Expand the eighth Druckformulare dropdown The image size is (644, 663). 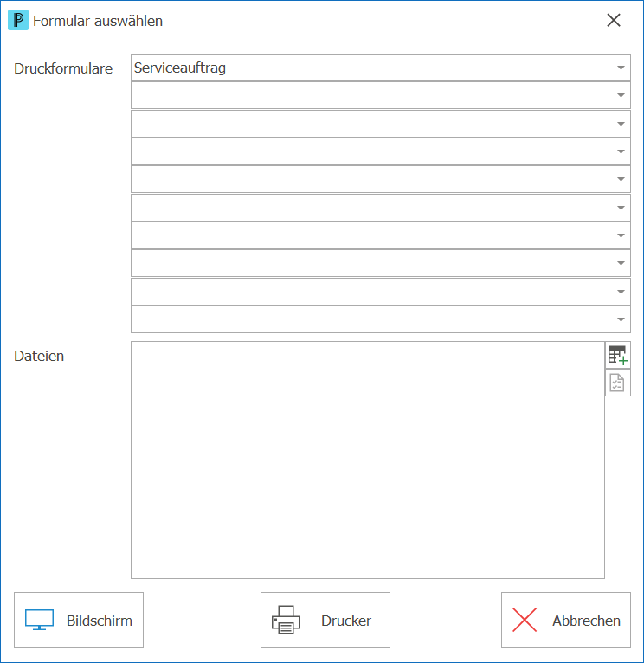tap(621, 263)
